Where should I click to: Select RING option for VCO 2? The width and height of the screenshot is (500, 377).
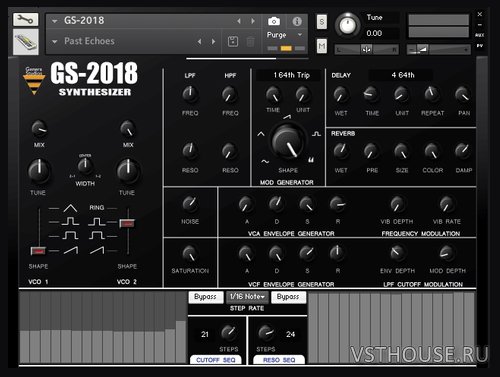(x=97, y=208)
